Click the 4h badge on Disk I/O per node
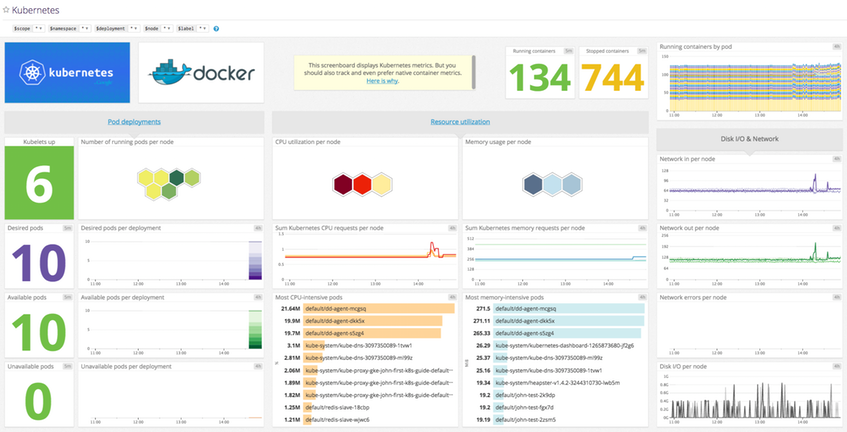Viewport: 847px width, 432px height. click(x=836, y=366)
